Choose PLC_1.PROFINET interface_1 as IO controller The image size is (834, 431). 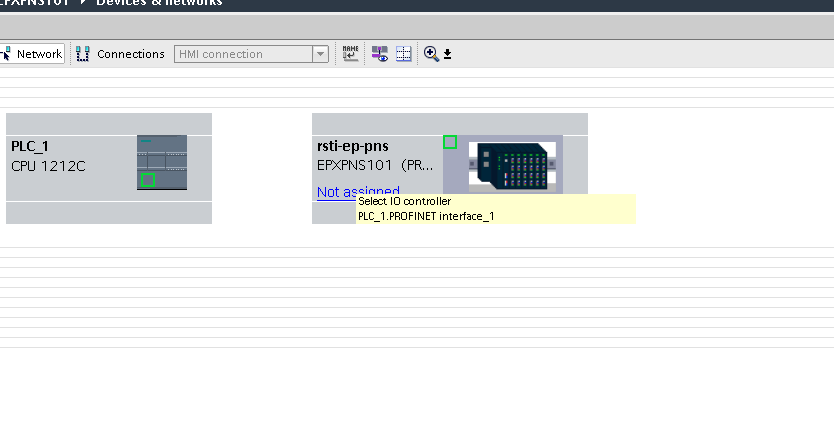[x=426, y=216]
